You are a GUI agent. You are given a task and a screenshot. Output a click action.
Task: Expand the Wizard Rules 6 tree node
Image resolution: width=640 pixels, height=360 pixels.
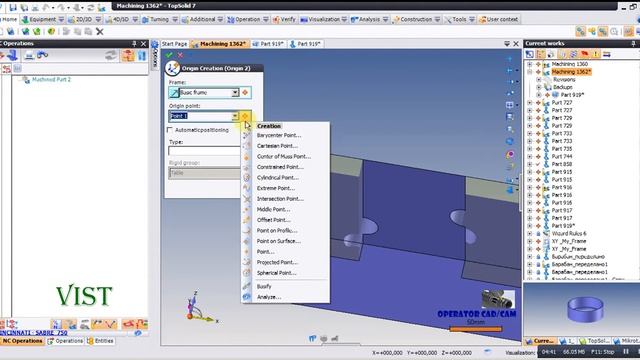529,233
